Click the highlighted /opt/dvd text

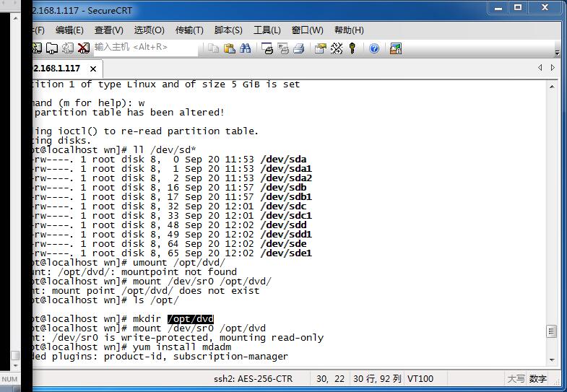pyautogui.click(x=191, y=319)
